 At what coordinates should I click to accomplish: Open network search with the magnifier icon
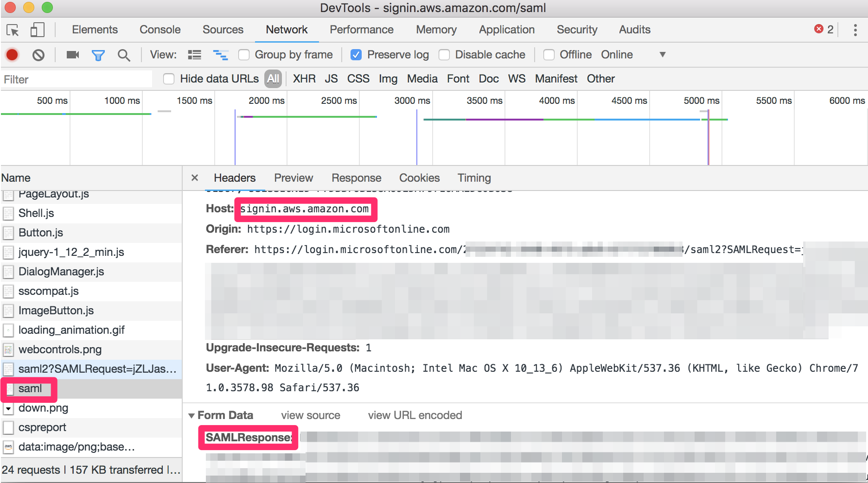(124, 55)
